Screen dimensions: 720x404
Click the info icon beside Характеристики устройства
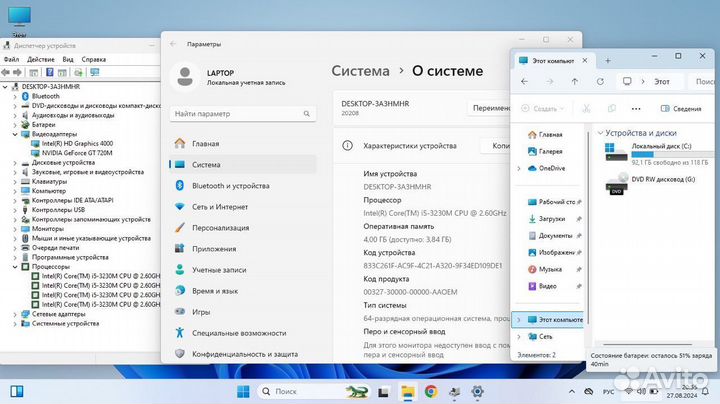(x=348, y=146)
